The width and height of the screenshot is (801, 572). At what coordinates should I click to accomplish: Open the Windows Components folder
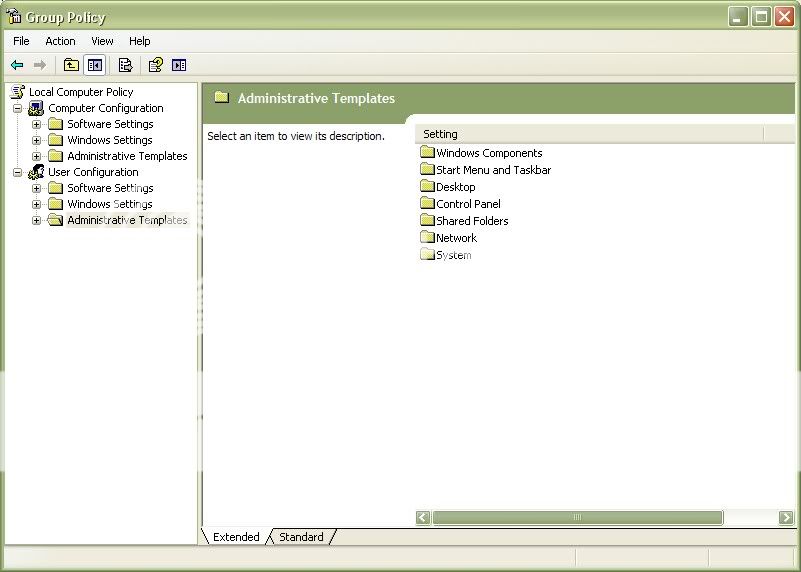click(489, 153)
